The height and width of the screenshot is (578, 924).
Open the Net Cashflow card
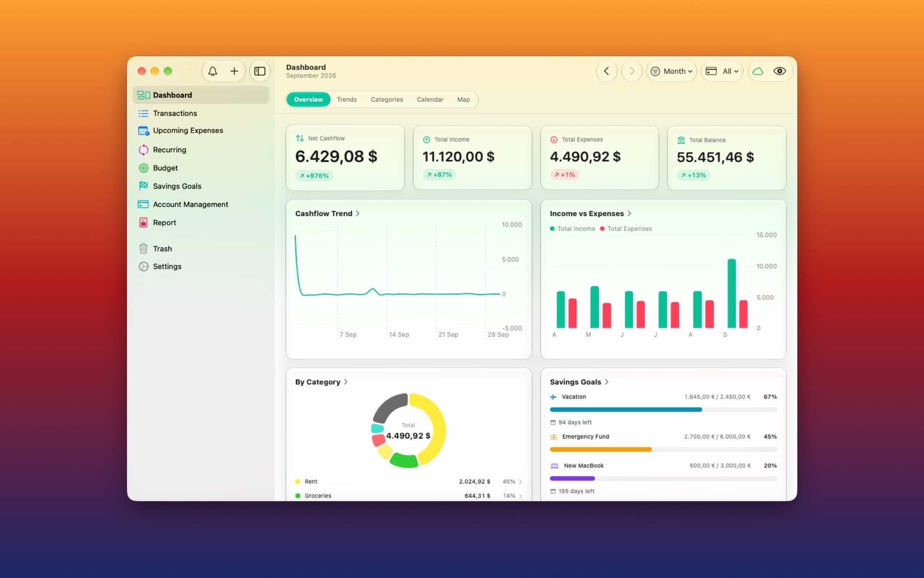(345, 158)
